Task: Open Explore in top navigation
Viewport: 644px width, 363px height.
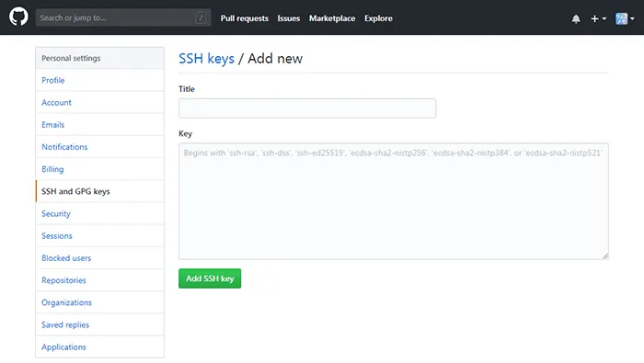Action: (378, 18)
